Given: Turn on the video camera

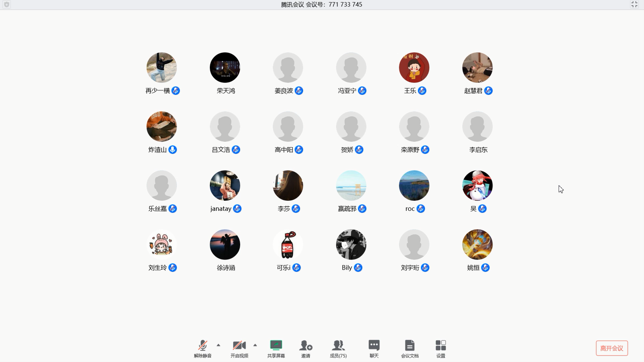Looking at the screenshot, I should click(239, 346).
